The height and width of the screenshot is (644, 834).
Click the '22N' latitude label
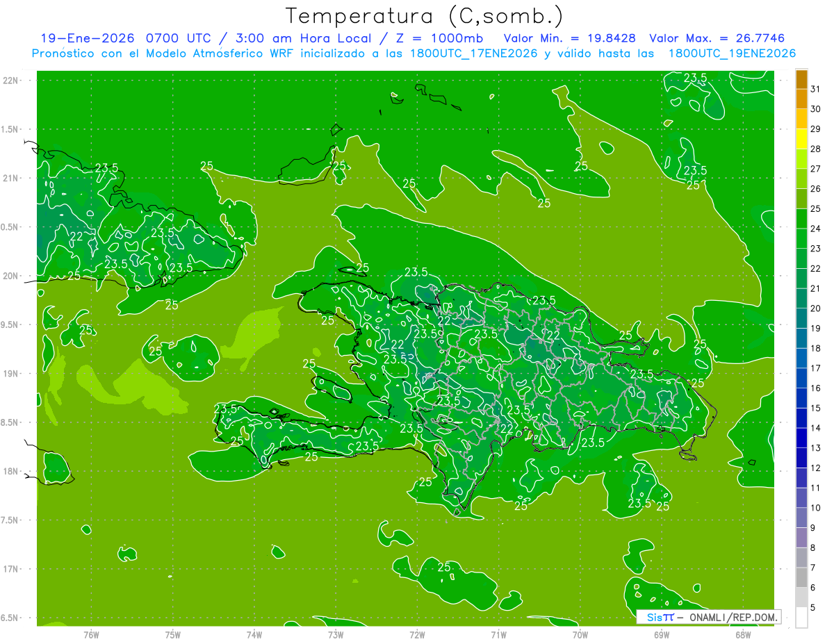click(11, 81)
